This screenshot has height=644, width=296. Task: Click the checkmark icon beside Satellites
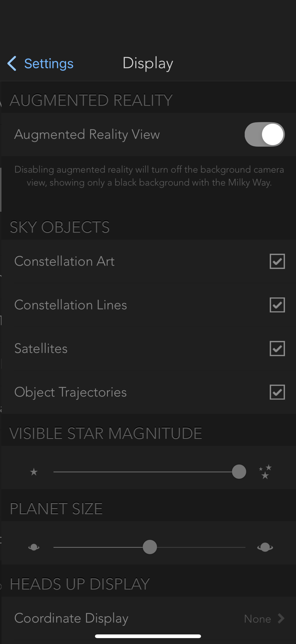pyautogui.click(x=277, y=348)
